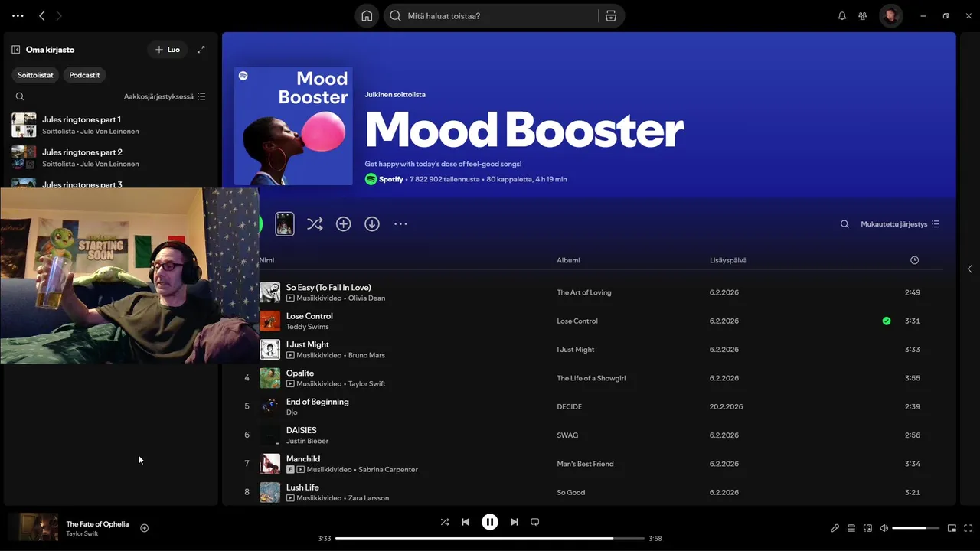The height and width of the screenshot is (551, 980).
Task: Click the now-playing preview thumbnail by shuffle
Action: [x=285, y=223]
